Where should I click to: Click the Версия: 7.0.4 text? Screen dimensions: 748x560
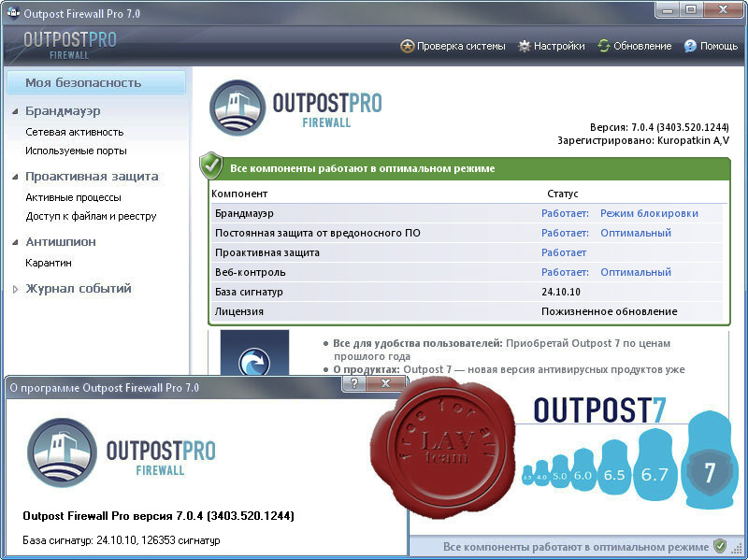click(659, 127)
